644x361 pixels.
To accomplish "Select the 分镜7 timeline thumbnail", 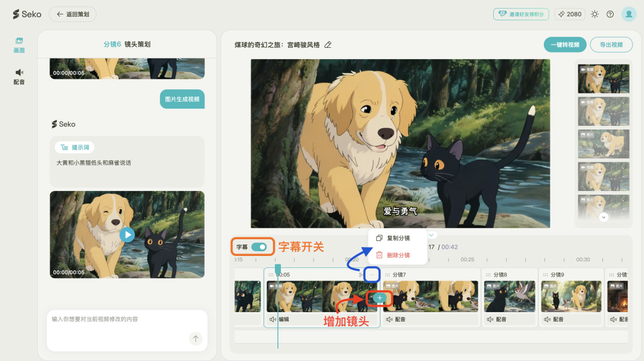I will [x=431, y=297].
